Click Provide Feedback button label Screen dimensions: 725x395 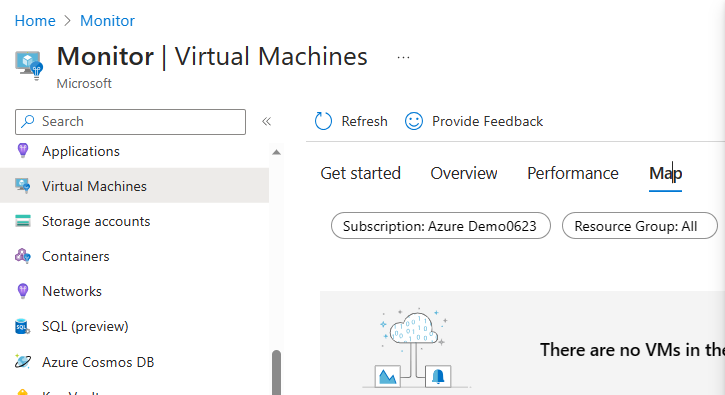(487, 121)
